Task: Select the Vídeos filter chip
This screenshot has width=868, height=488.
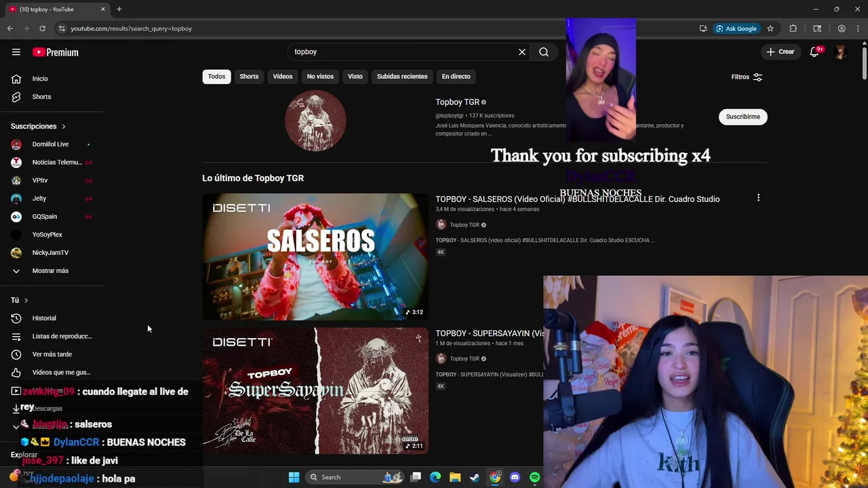Action: coord(283,77)
